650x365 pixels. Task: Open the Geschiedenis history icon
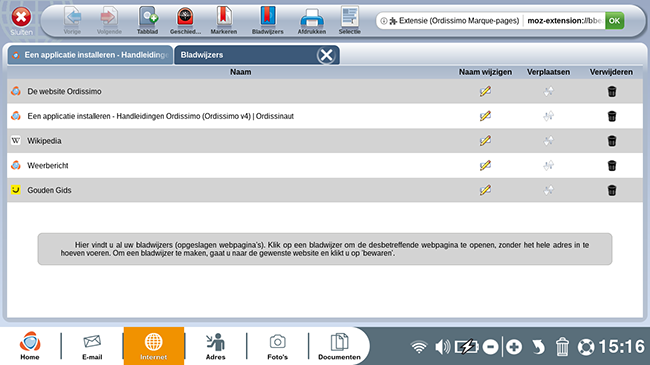(185, 20)
